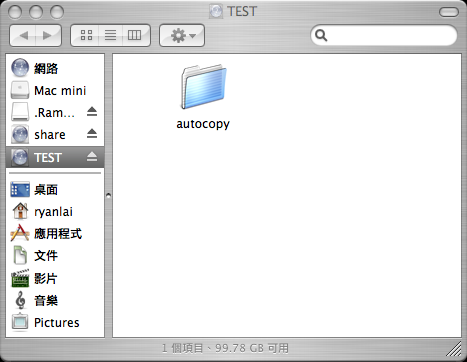Click the share network volume icon
This screenshot has height=362, width=467.
click(20, 134)
